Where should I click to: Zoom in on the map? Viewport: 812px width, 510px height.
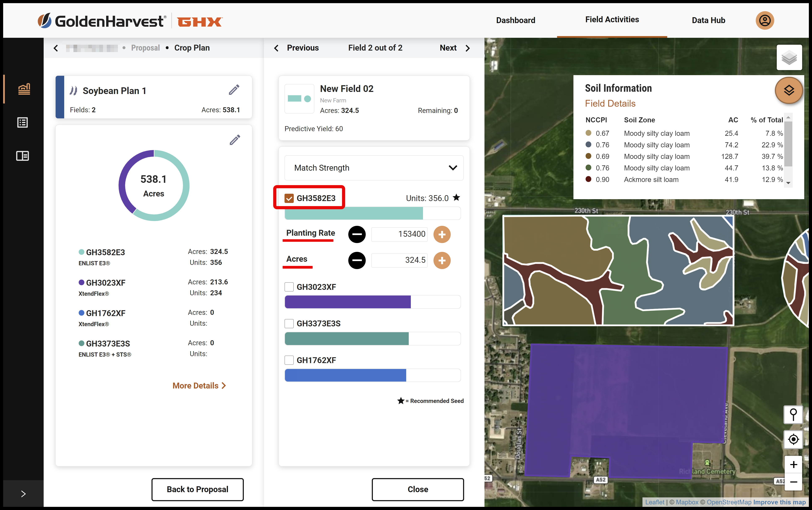pos(793,464)
